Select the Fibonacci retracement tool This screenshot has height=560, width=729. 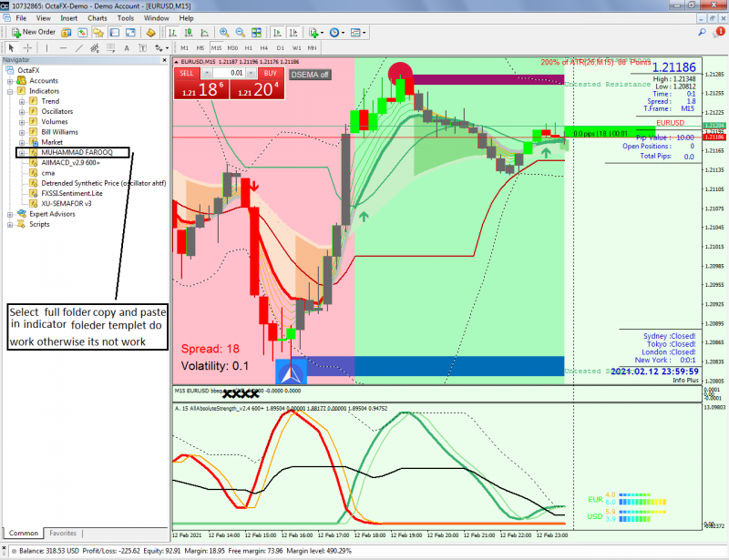coord(110,48)
